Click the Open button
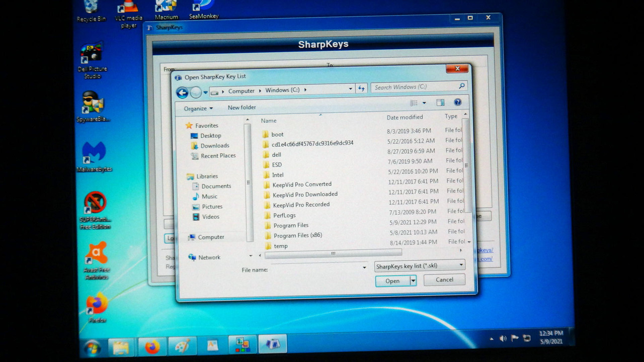644x362 pixels. [392, 281]
